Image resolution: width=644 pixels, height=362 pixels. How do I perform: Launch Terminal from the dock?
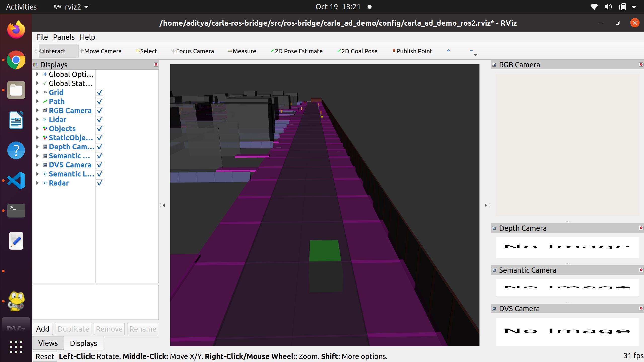(x=16, y=211)
